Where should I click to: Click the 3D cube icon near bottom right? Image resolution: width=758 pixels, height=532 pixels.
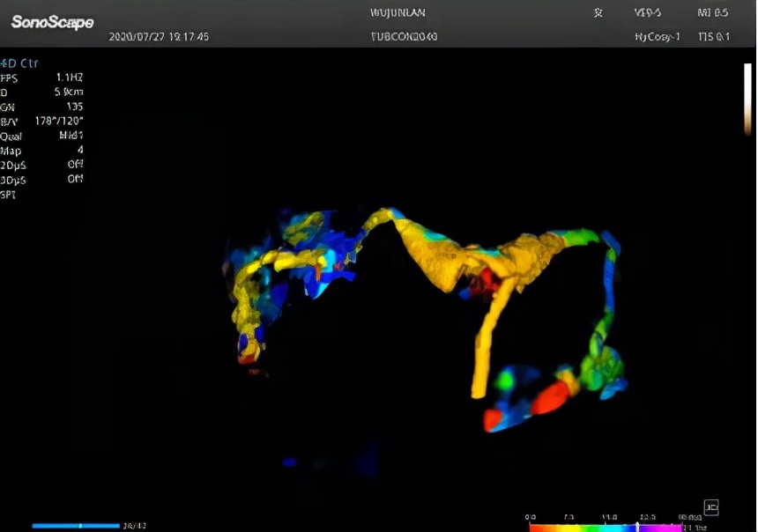pos(711,506)
